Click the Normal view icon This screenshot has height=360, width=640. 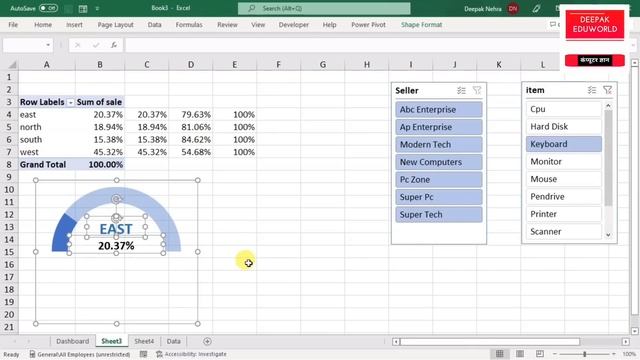[500, 354]
